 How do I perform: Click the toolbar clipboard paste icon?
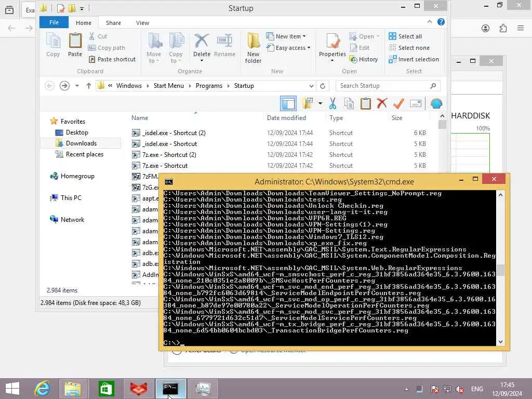pos(365,103)
